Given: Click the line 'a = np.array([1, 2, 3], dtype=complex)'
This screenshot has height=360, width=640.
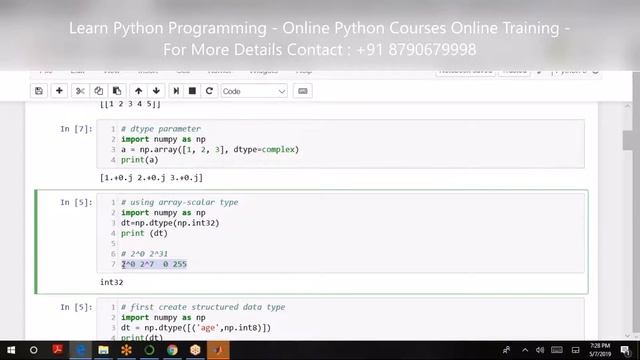Looking at the screenshot, I should [x=210, y=149].
